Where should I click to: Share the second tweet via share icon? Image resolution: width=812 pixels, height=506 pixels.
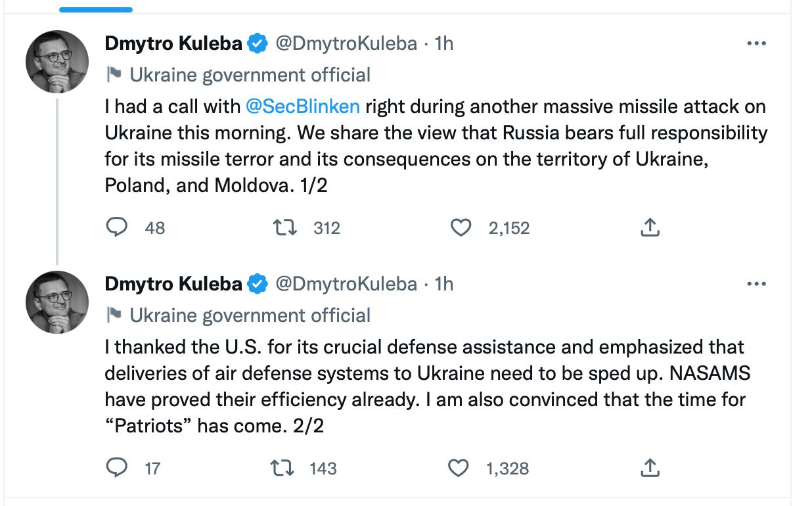649,468
